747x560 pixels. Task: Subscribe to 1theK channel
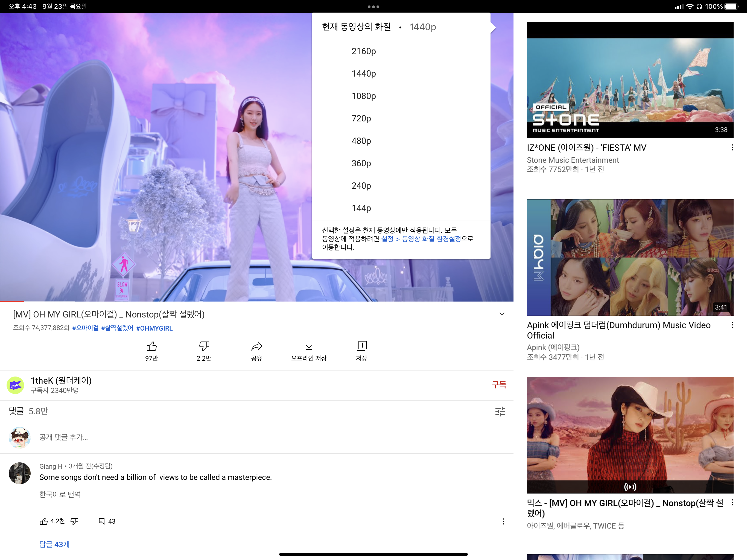tap(498, 384)
